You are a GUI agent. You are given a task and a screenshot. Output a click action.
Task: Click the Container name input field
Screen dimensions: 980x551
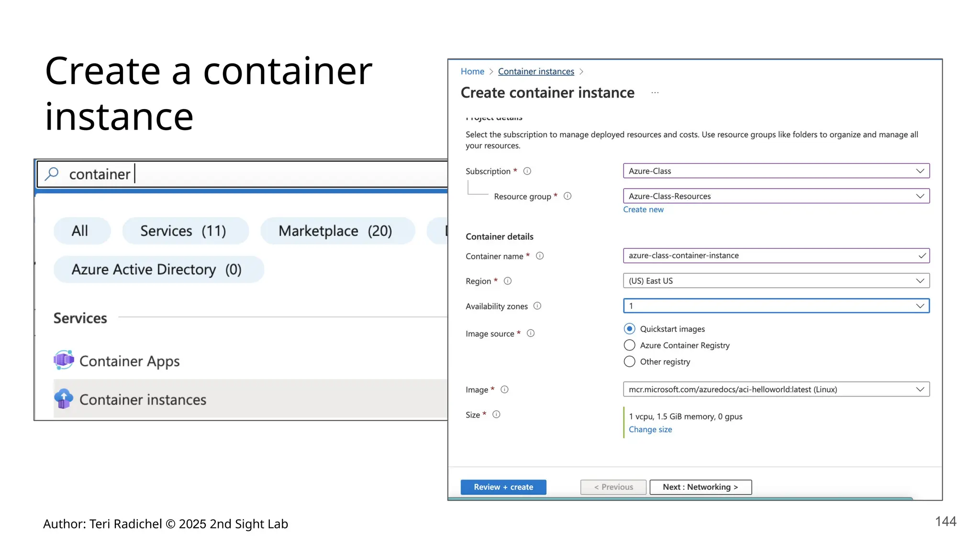(x=776, y=255)
